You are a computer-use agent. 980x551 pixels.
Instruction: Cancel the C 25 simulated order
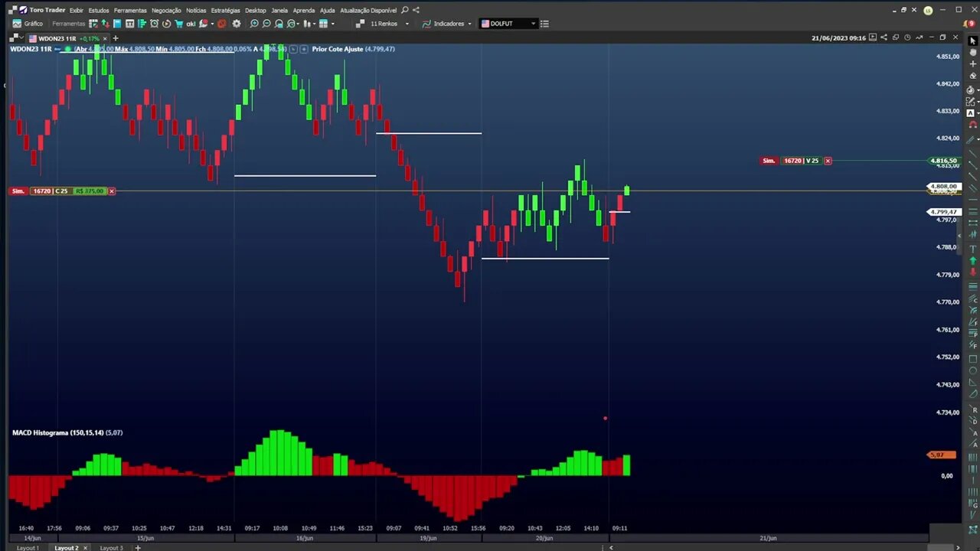pyautogui.click(x=111, y=191)
